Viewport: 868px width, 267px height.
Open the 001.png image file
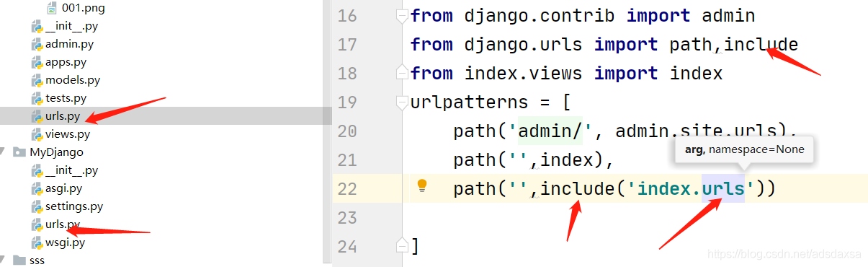coord(84,8)
